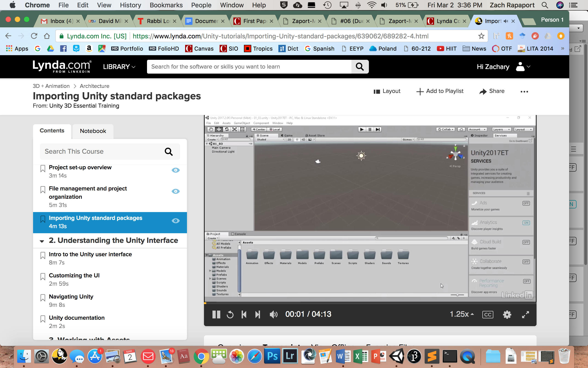Open the Chrome History menu

point(130,5)
